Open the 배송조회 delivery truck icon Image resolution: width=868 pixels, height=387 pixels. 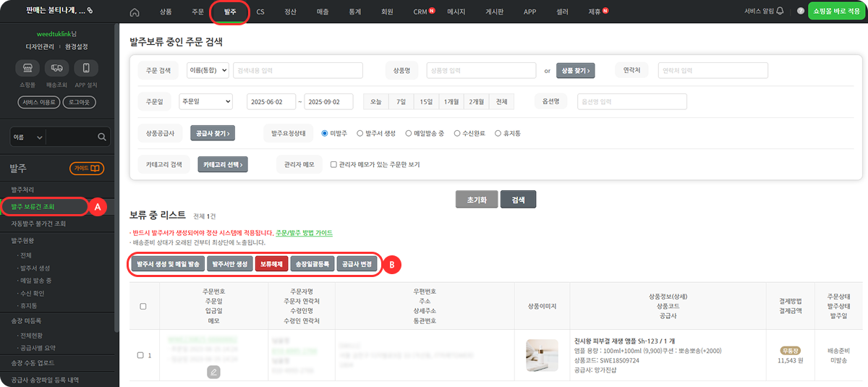pyautogui.click(x=56, y=68)
